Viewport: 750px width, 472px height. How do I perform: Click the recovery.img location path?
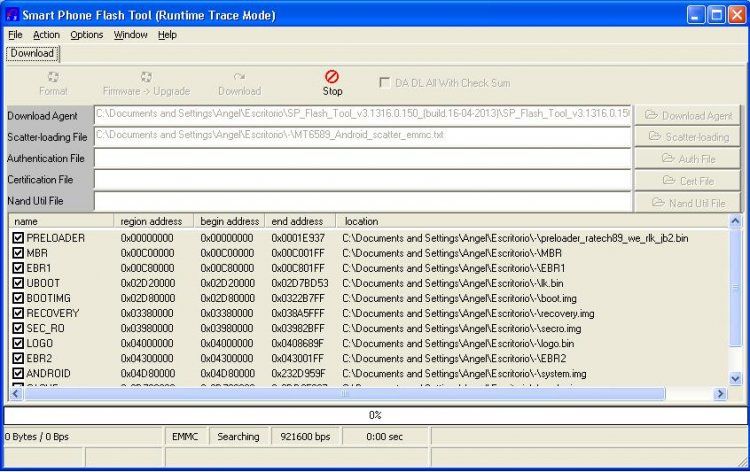(x=468, y=313)
